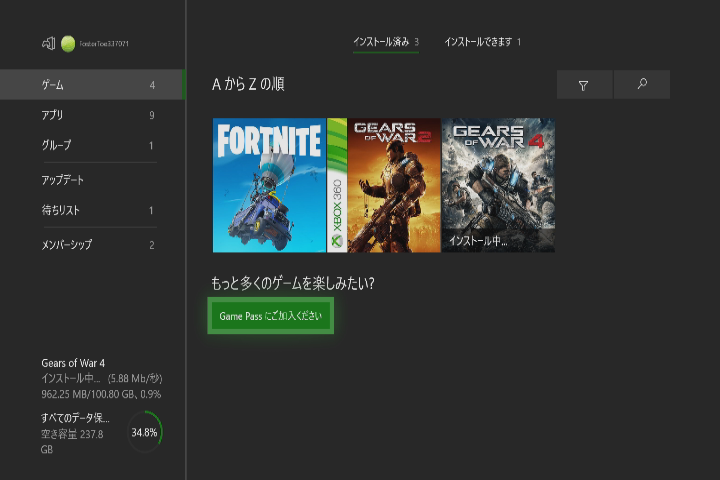Open the A から Z の順 sort heading
The width and height of the screenshot is (720, 480).
click(248, 85)
